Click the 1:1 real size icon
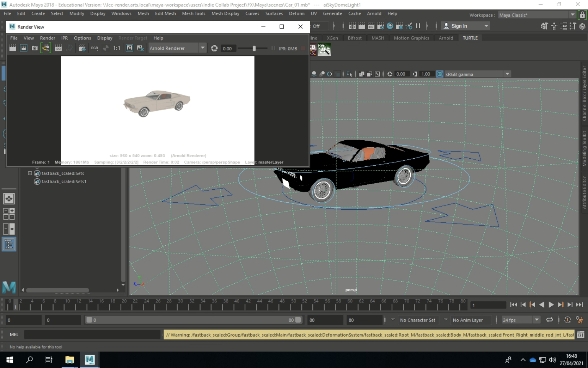The image size is (588, 368). click(x=117, y=48)
